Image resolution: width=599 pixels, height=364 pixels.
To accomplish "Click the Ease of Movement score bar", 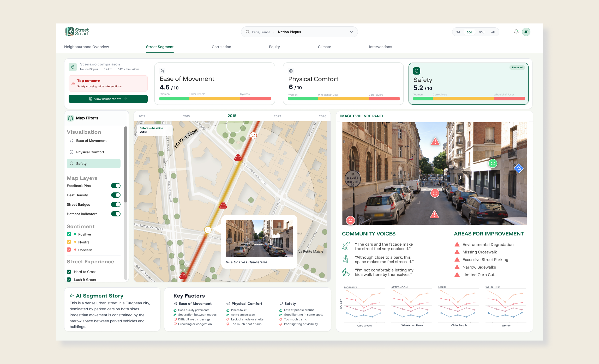I will point(215,99).
